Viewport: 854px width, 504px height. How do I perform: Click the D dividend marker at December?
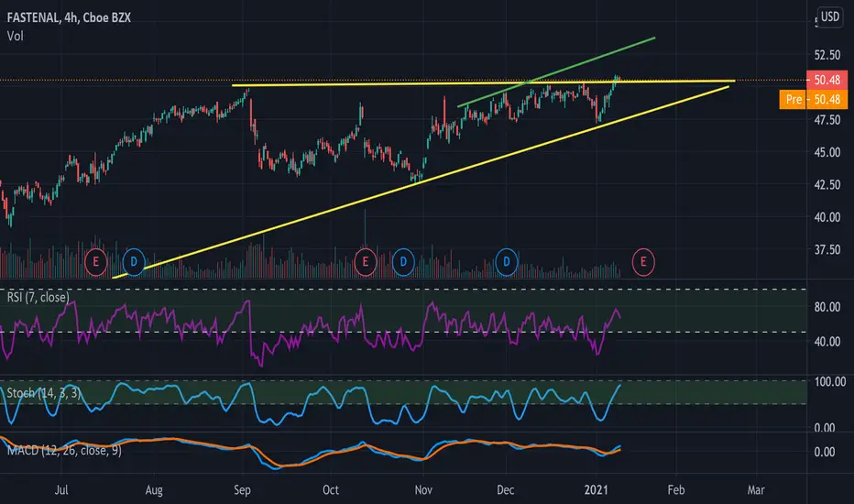[507, 262]
